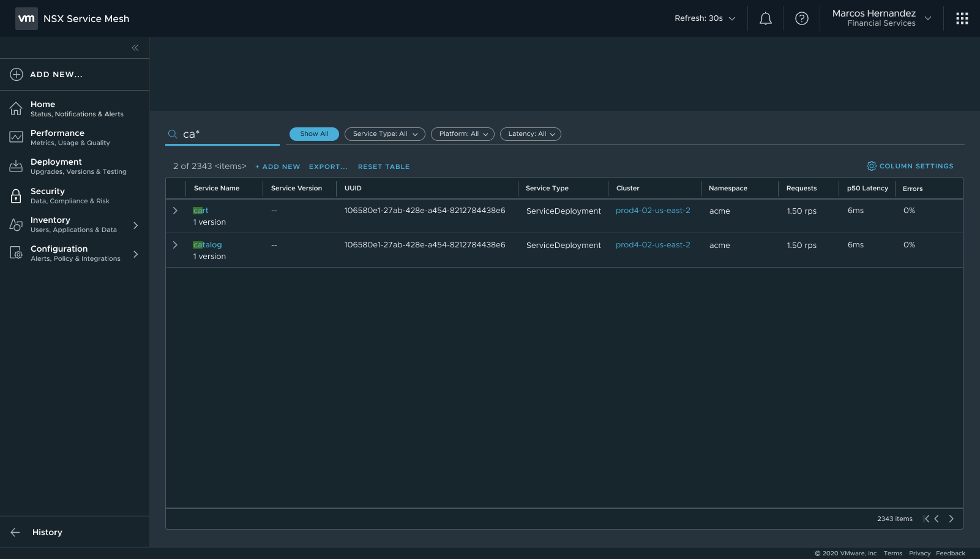Click acme namespace in catalog row
Image resolution: width=980 pixels, height=559 pixels.
(719, 245)
